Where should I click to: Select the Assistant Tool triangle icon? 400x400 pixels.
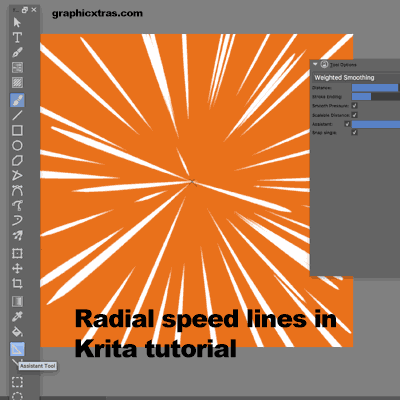pyautogui.click(x=17, y=349)
